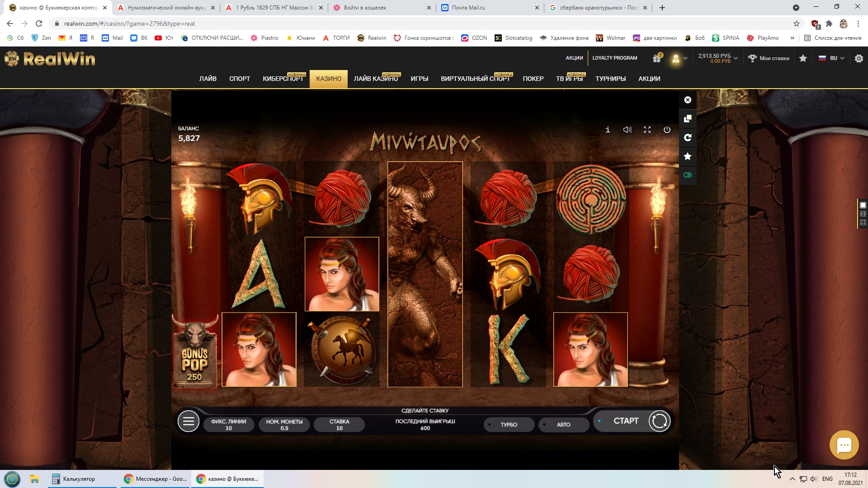
Task: Switch to Войти в кошелек tab
Action: pos(382,8)
